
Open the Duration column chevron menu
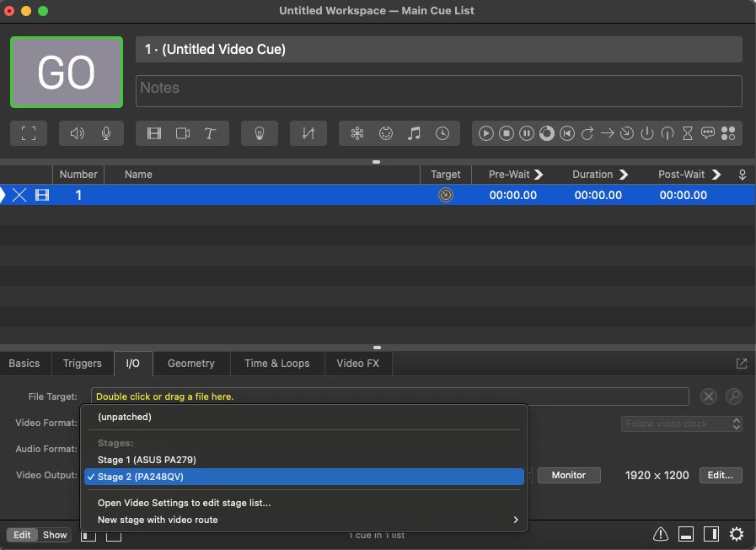pyautogui.click(x=624, y=174)
